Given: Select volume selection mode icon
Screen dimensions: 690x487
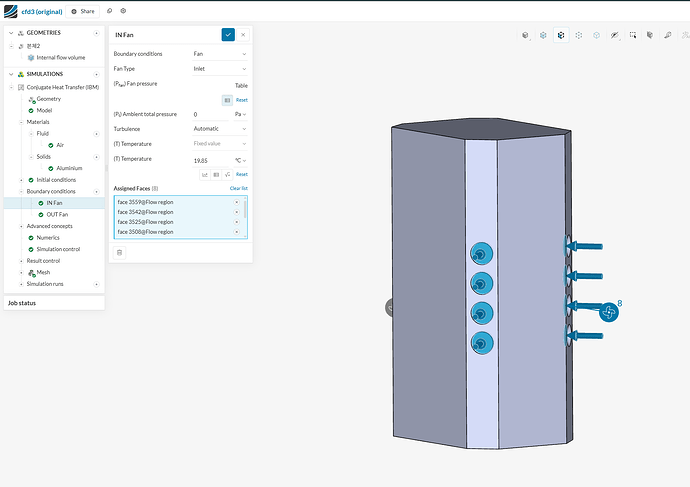Looking at the screenshot, I should pyautogui.click(x=543, y=35).
